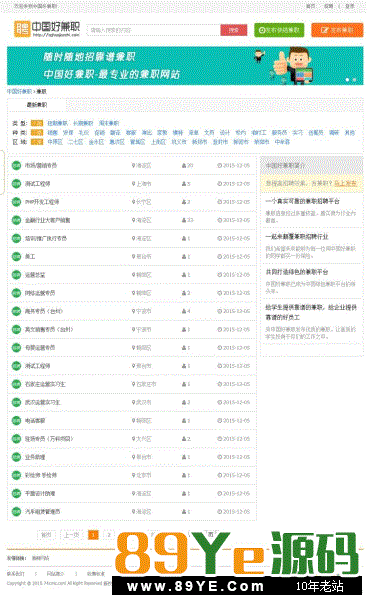367x600 pixels.
Task: Open the 美工 job listing
Action: pyautogui.click(x=30, y=256)
